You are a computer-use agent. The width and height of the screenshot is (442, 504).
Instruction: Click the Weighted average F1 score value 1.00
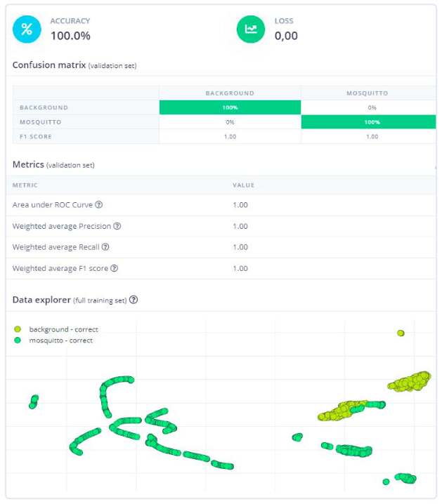(240, 268)
